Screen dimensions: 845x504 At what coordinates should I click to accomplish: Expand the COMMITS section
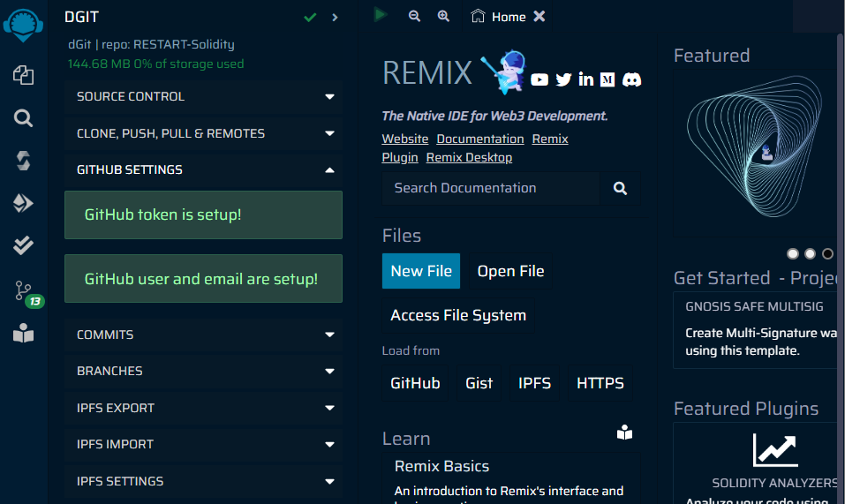[x=203, y=335]
